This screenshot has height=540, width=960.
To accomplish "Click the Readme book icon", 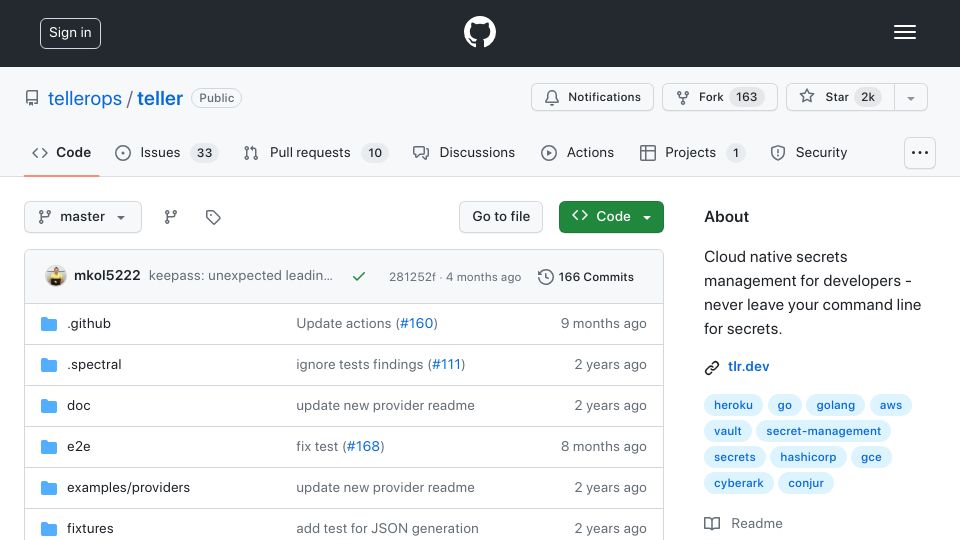I will pos(711,523).
